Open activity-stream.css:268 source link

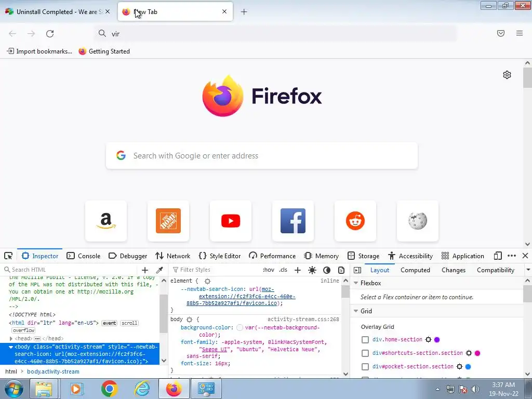(x=303, y=320)
